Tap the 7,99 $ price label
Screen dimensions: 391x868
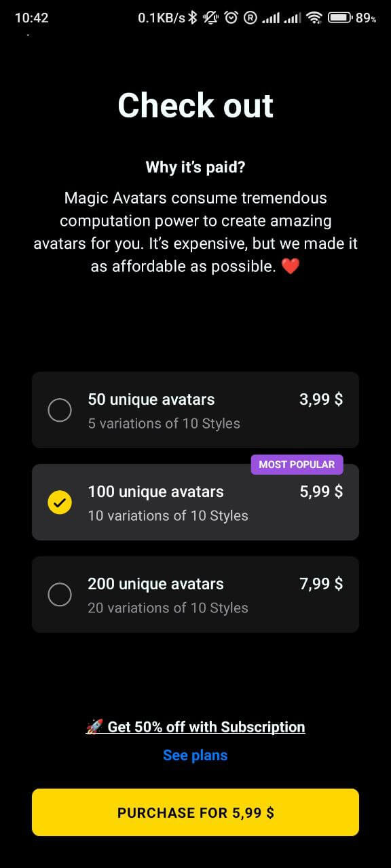click(x=321, y=584)
